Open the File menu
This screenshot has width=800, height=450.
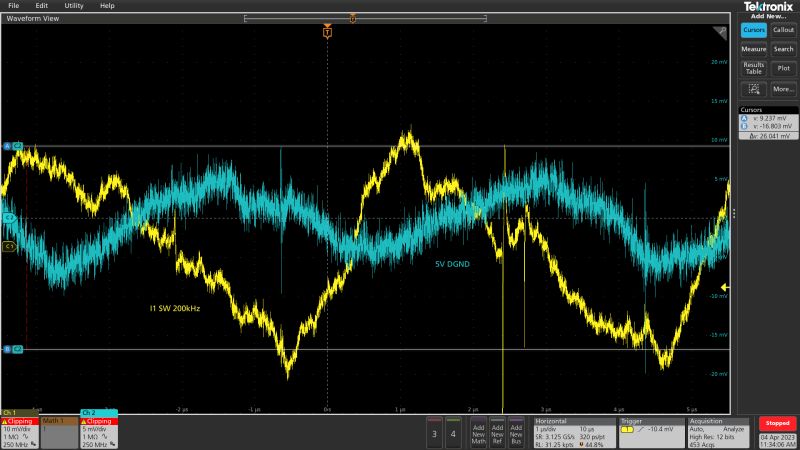point(13,6)
